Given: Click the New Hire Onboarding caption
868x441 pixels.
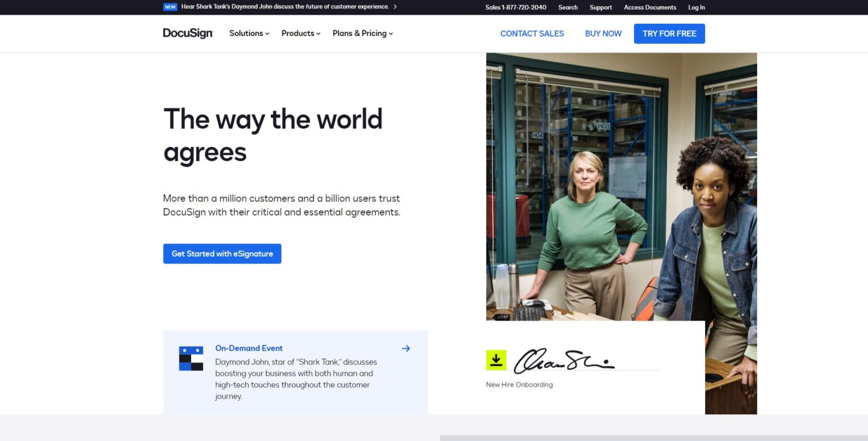Looking at the screenshot, I should (x=519, y=385).
